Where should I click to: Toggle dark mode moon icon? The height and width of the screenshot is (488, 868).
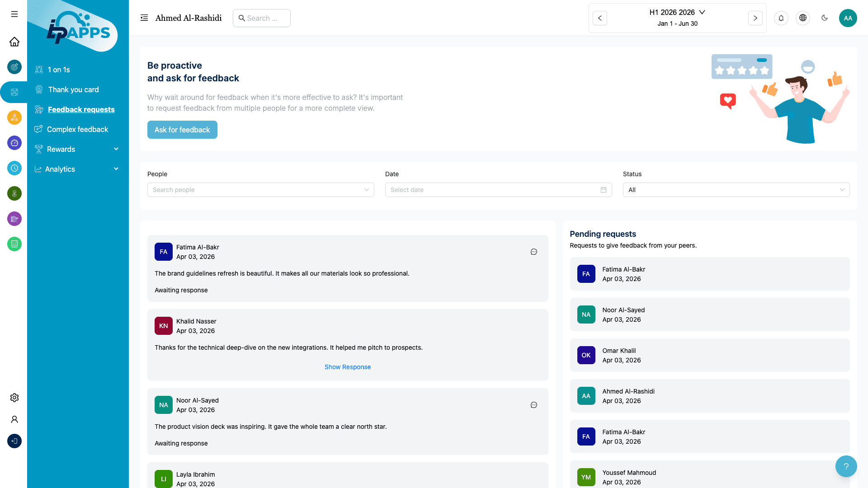click(825, 18)
